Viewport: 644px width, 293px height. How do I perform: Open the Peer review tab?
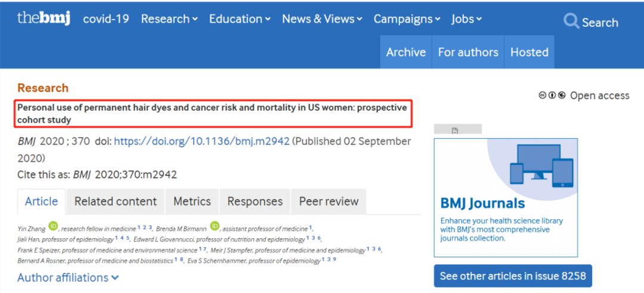click(329, 201)
